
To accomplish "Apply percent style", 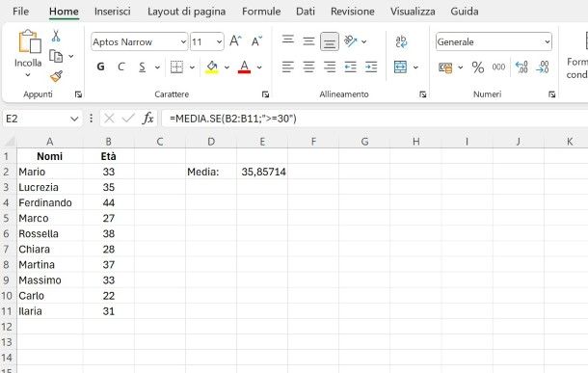I will click(478, 67).
